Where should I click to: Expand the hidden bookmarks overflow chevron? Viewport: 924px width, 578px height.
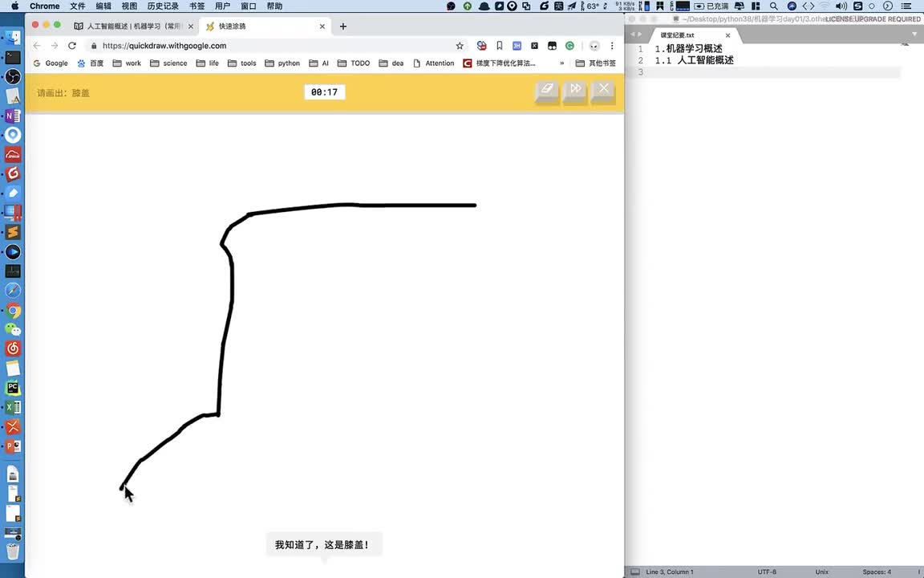561,63
